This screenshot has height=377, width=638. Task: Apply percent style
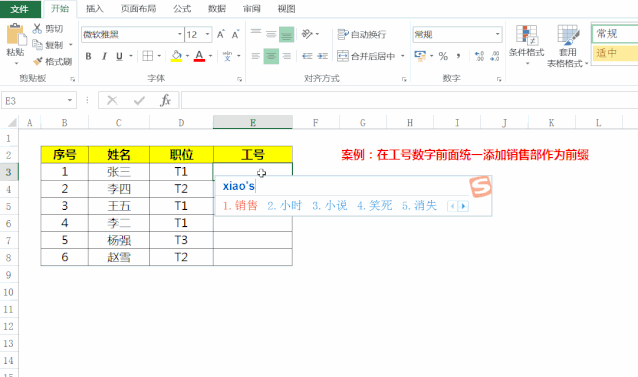point(443,56)
